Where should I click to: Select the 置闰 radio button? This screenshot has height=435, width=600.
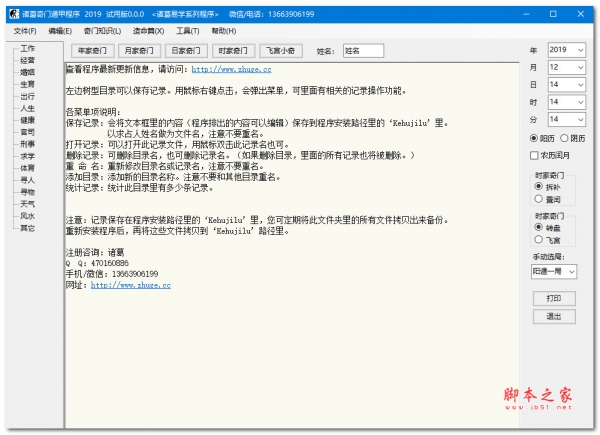pos(548,199)
